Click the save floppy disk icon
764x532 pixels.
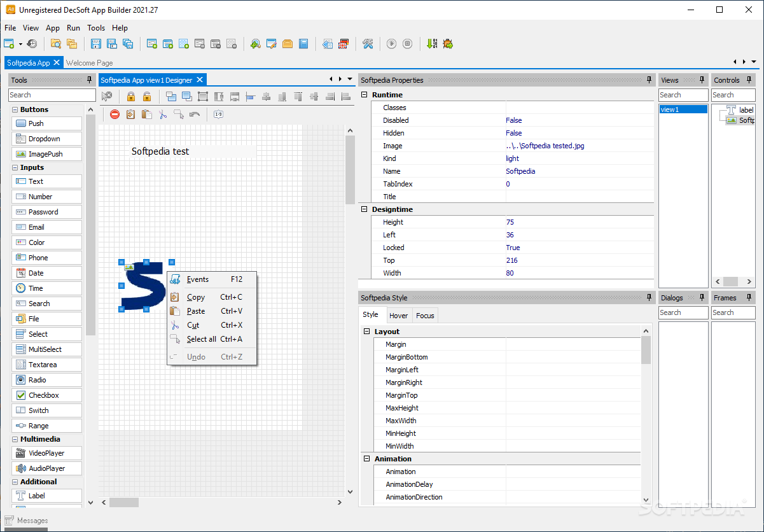(x=96, y=44)
